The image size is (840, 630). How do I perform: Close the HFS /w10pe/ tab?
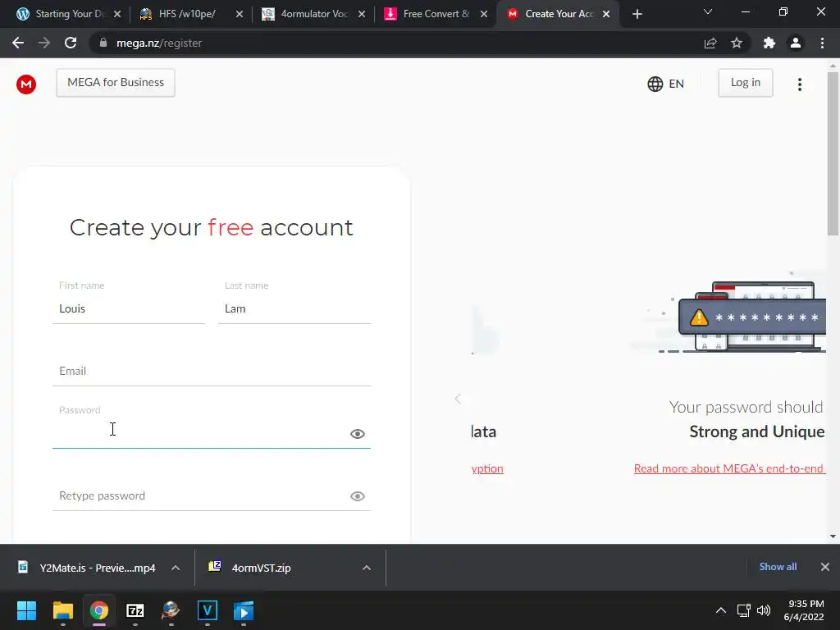pos(240,14)
